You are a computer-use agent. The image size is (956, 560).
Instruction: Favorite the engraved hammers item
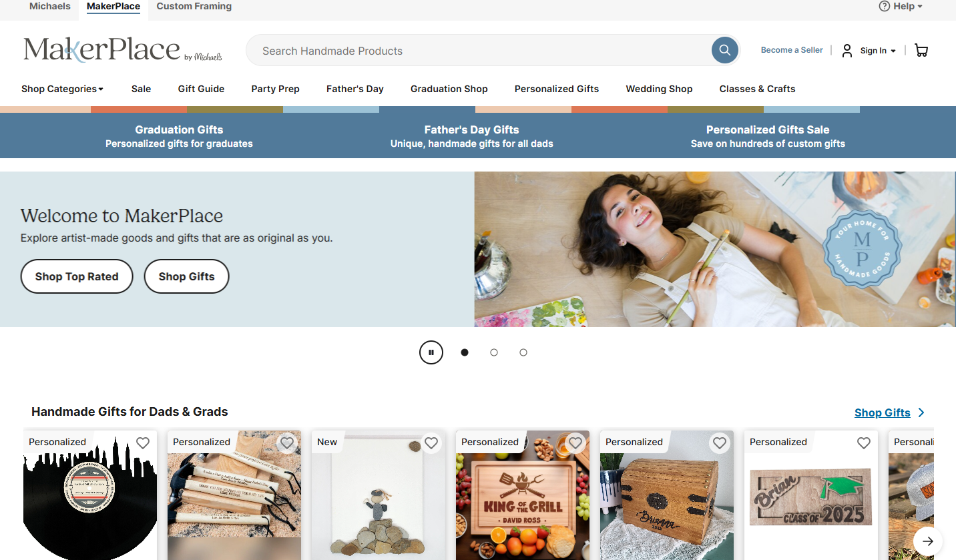click(x=287, y=443)
